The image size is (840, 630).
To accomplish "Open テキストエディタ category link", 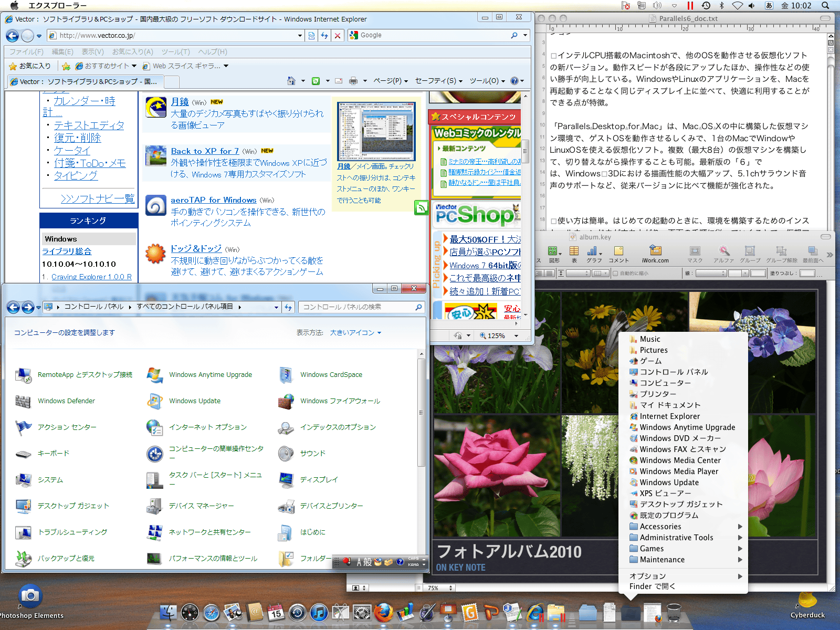I will (89, 125).
